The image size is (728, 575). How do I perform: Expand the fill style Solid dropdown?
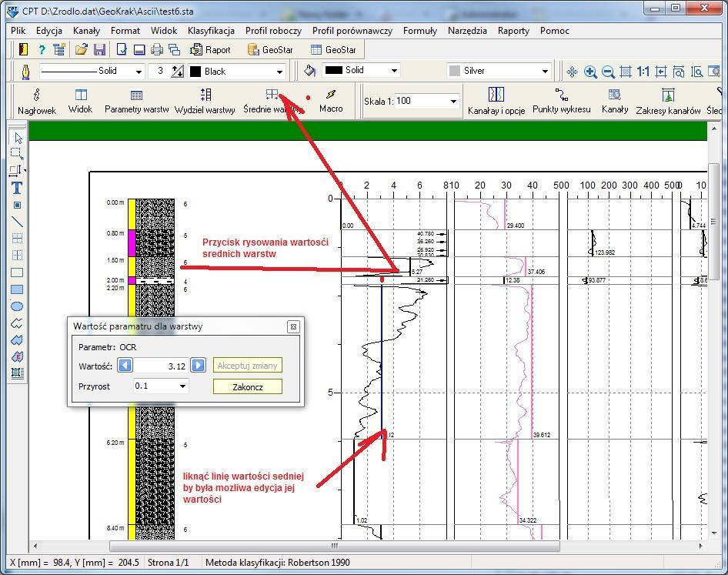(x=394, y=71)
